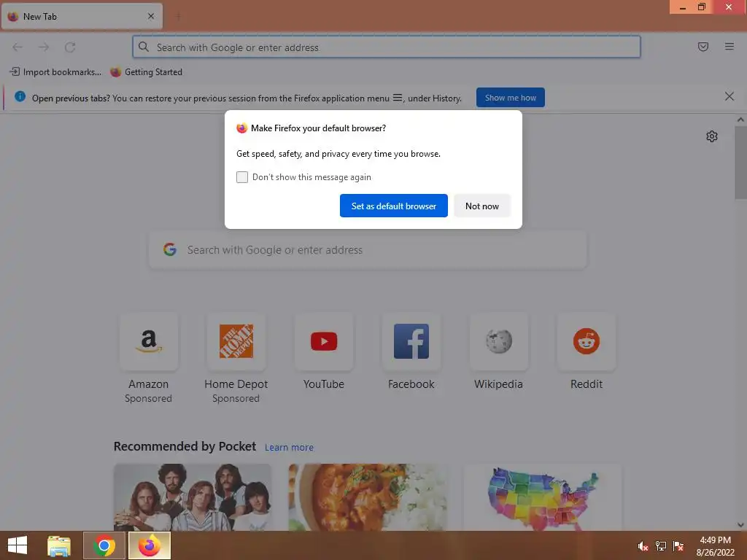The width and height of the screenshot is (747, 560).
Task: Click the back navigation arrow
Action: click(x=18, y=47)
